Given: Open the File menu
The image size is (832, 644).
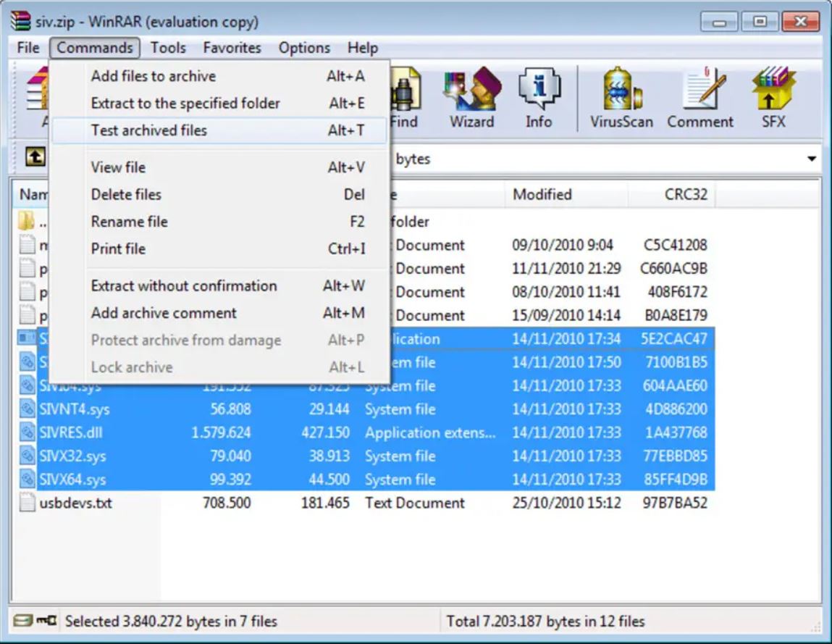Looking at the screenshot, I should [28, 48].
